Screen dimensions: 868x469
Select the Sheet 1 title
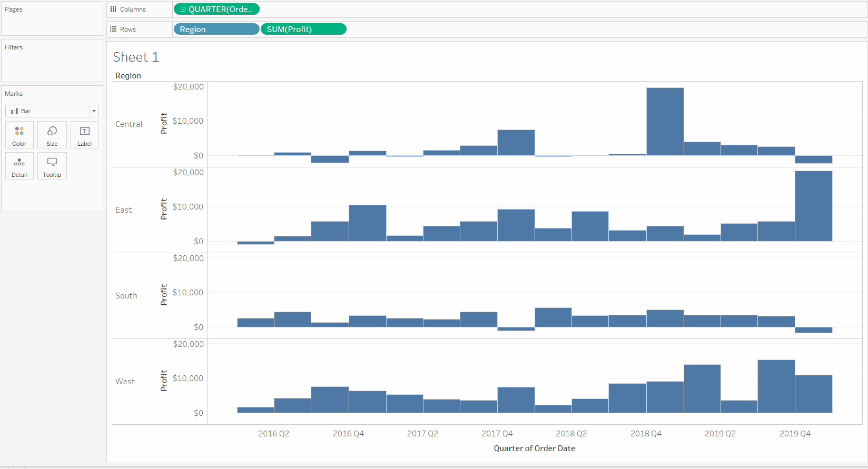[136, 57]
